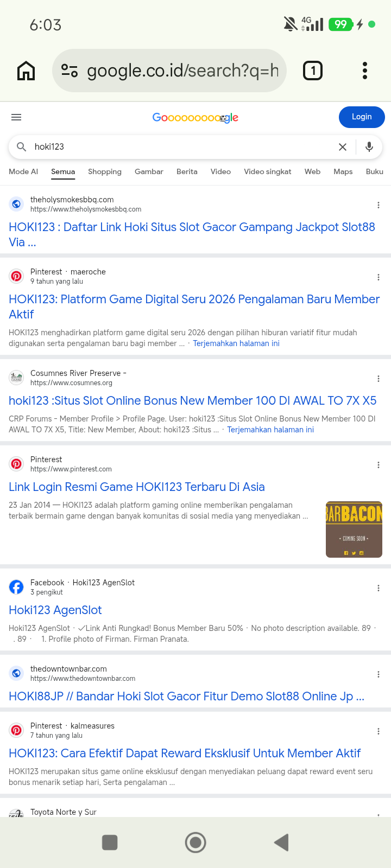Screen dimensions: 391x868
Task: Open HOKI123 Daftar Link Hoki result
Action: [192, 234]
